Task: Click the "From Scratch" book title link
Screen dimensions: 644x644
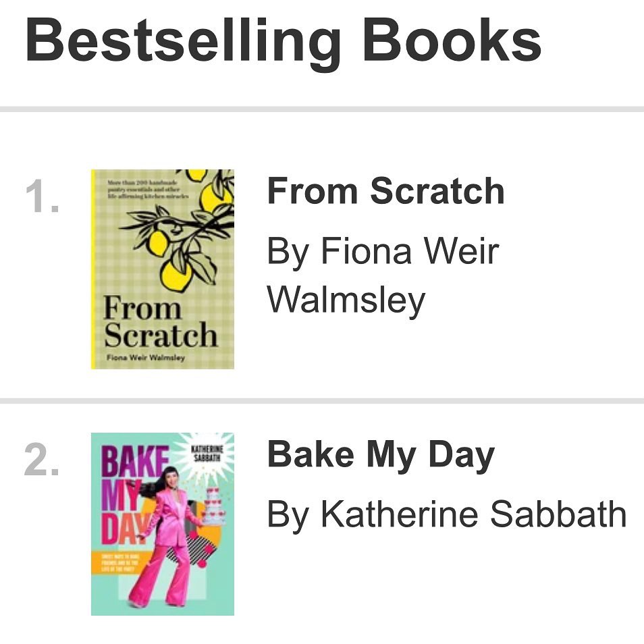Action: [385, 191]
